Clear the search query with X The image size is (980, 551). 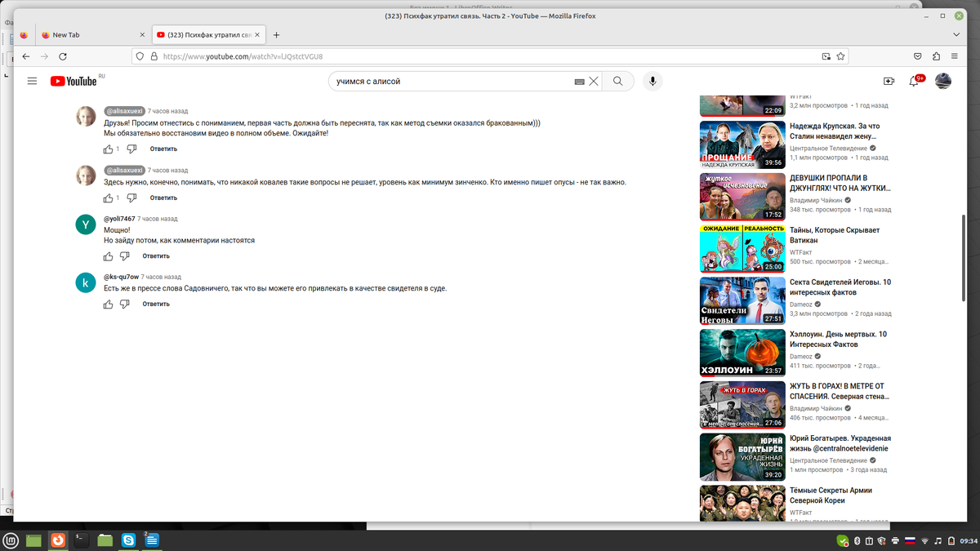coord(594,82)
